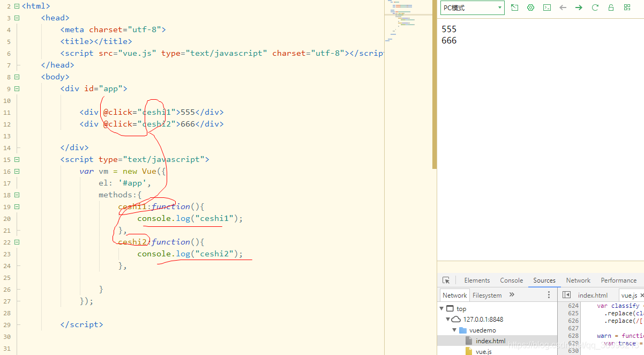The image size is (644, 355).
Task: Click the console.log("ceshi2") statement
Action: 190,254
